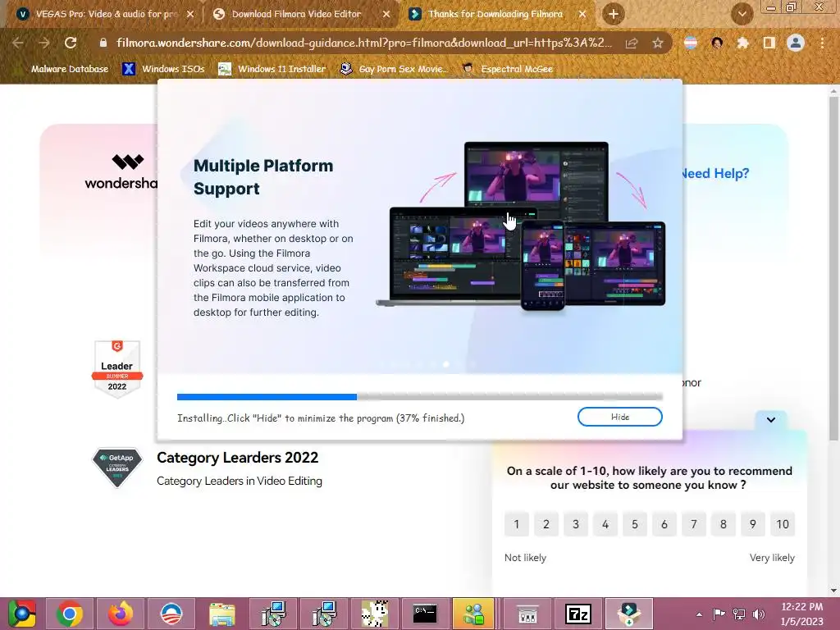840x630 pixels.
Task: Open 7-Zip taskbar icon
Action: pyautogui.click(x=577, y=614)
